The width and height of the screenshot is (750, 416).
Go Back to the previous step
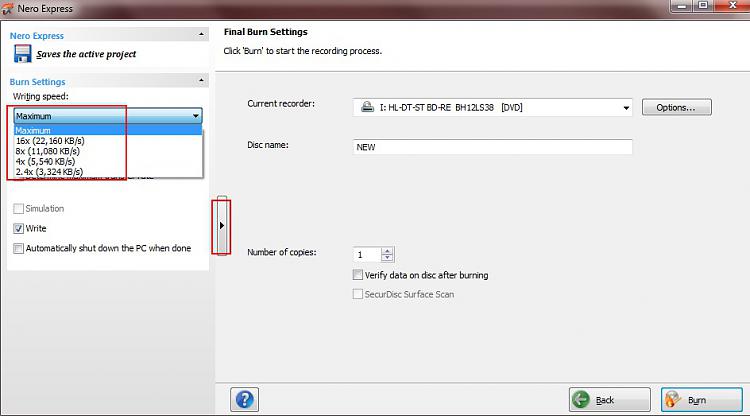point(609,399)
